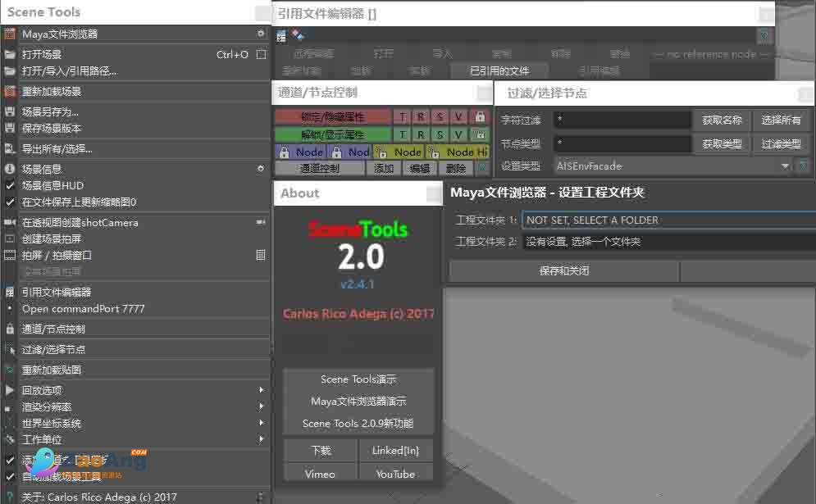Screen dimensions: 816x504
Task: Toggle red T attribute in 锁定/隐藏属性 row
Action: click(403, 117)
